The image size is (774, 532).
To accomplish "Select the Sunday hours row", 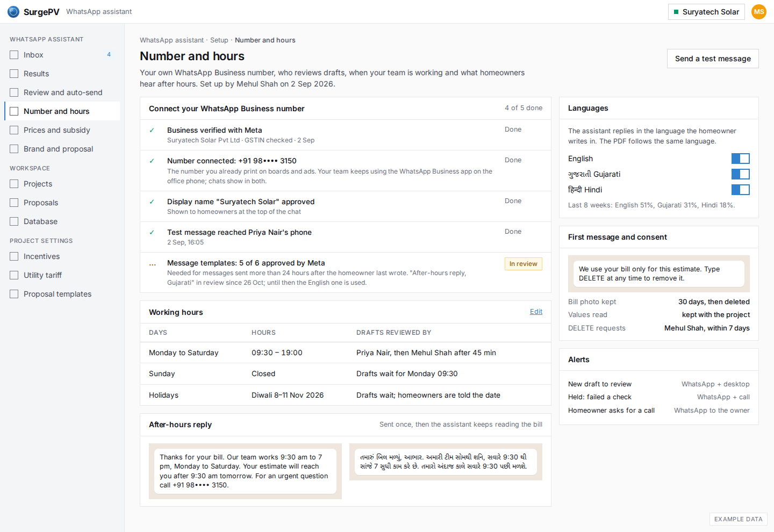I will pyautogui.click(x=346, y=374).
